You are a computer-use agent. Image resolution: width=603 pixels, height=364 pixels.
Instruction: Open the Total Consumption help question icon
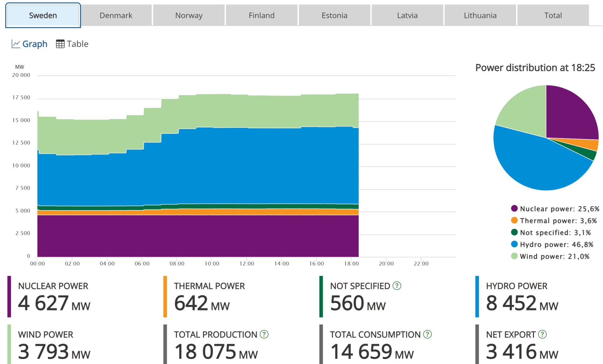pos(427,335)
